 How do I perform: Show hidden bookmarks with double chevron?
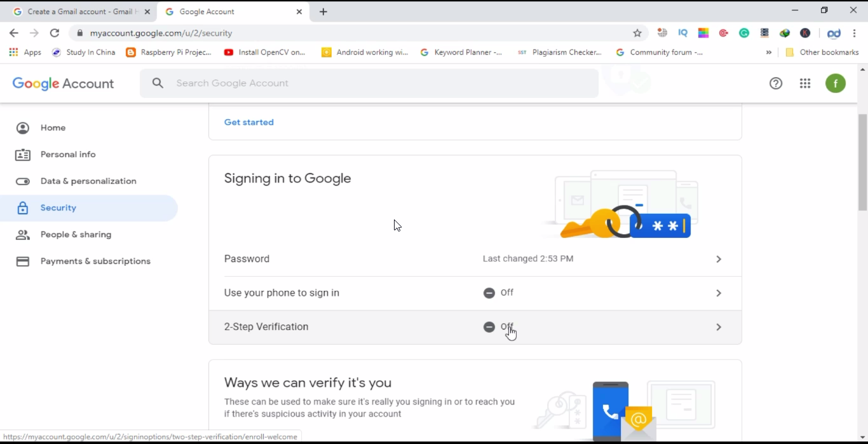(769, 52)
